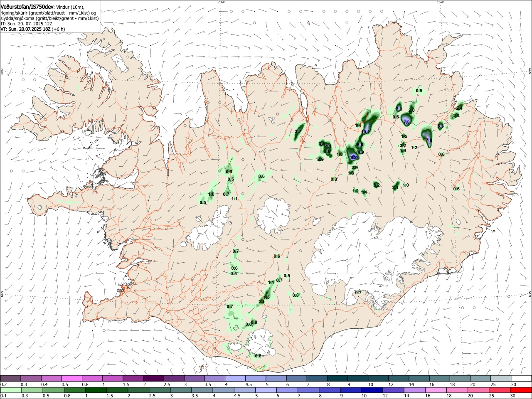Image resolution: width=532 pixels, height=399 pixels.
Task: Click the 4.1 precipitation value
Action: (x=328, y=146)
